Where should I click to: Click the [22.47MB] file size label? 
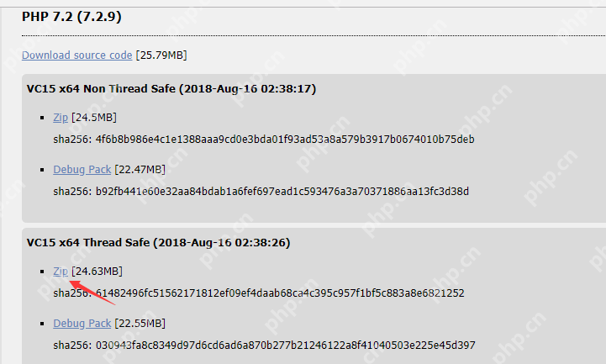point(140,170)
